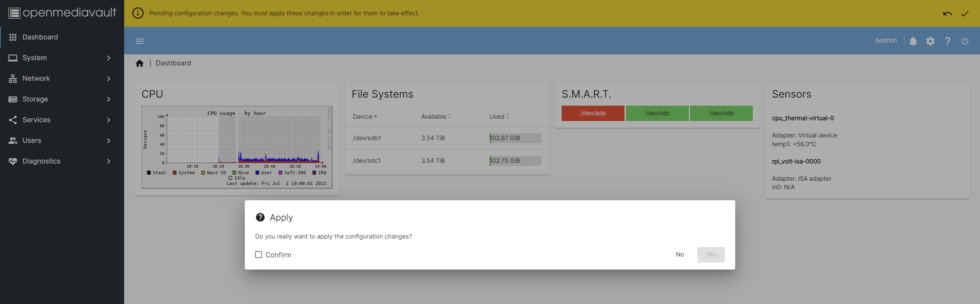
Task: Toggle the hamburger navigation menu
Action: coord(139,41)
